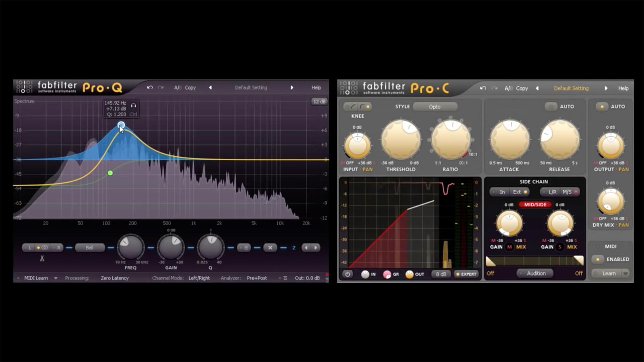The image size is (644, 362).
Task: Click the ATTACK knob in Pro-C
Action: pos(510,140)
